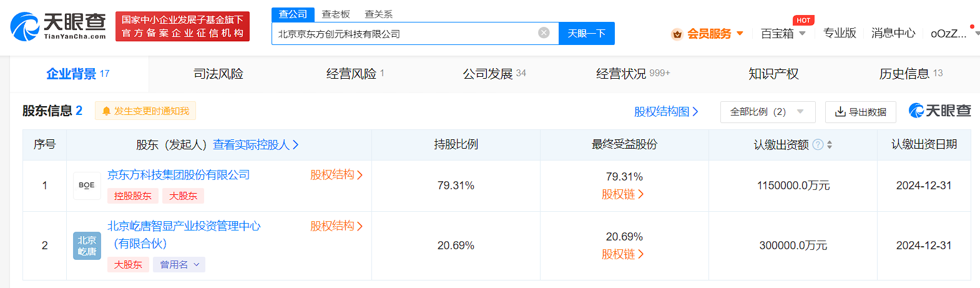Switch to the 知识产权 tab
The image size is (980, 288).
point(773,74)
